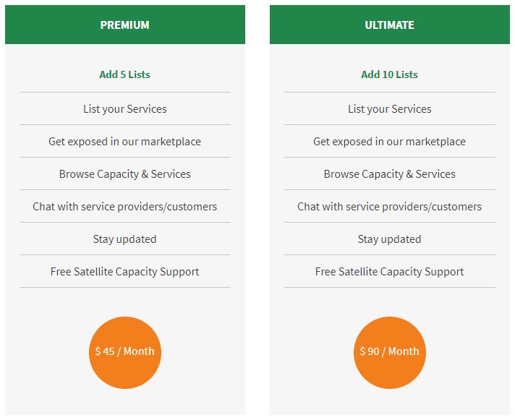Click Premium's Free Satellite Capacity Support
515x420 pixels.
[x=125, y=271]
